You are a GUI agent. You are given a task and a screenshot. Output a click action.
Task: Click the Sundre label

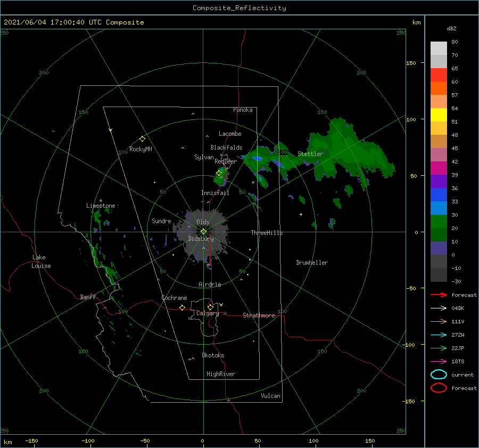161,221
